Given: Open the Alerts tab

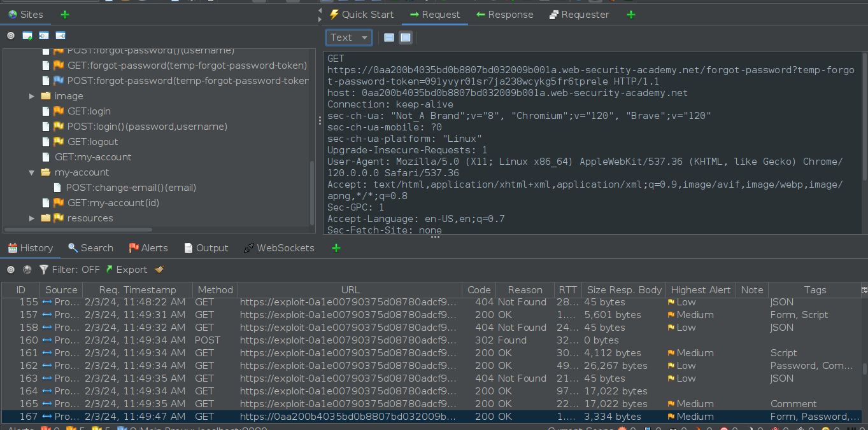Looking at the screenshot, I should 148,248.
